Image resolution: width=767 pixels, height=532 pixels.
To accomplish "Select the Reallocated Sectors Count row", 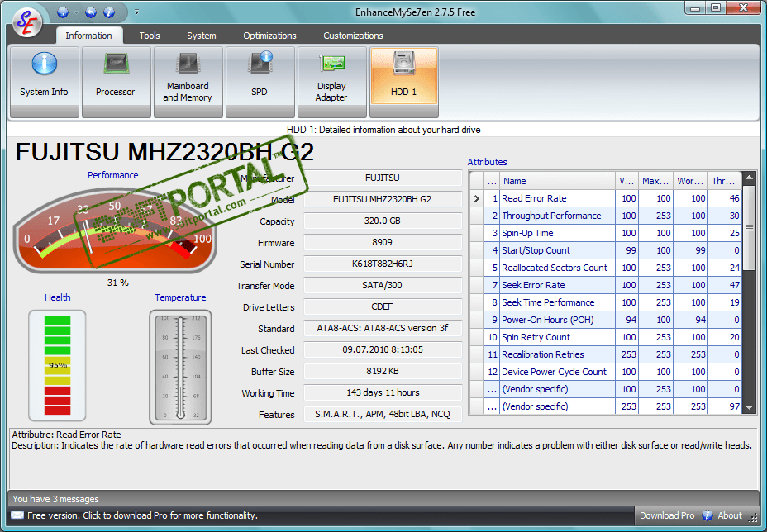I will point(606,268).
